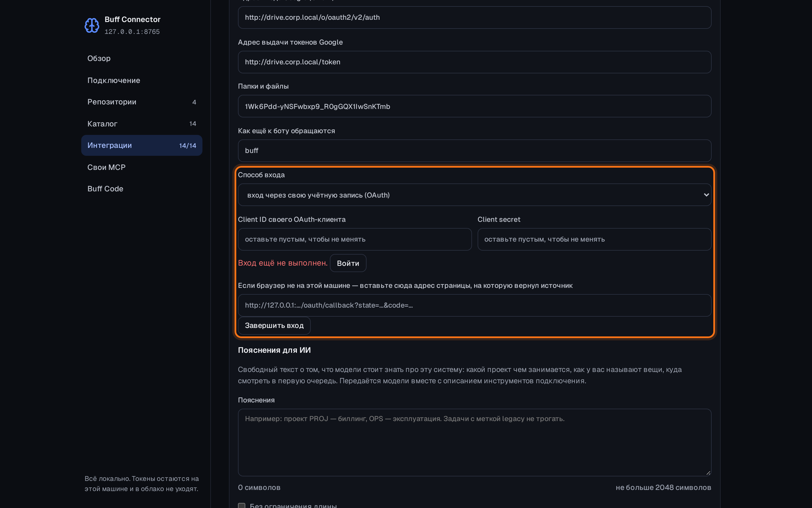Open the Способ входа dropdown
Image resolution: width=812 pixels, height=508 pixels.
tap(475, 195)
